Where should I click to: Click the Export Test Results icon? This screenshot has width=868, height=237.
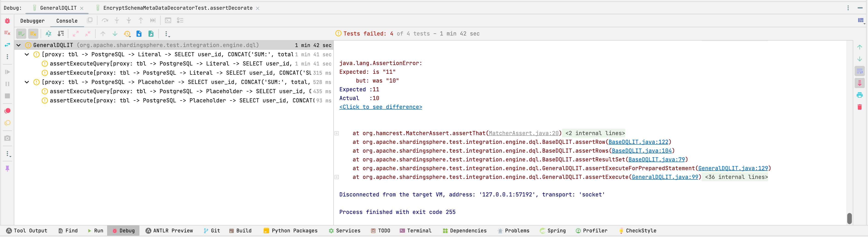151,34
